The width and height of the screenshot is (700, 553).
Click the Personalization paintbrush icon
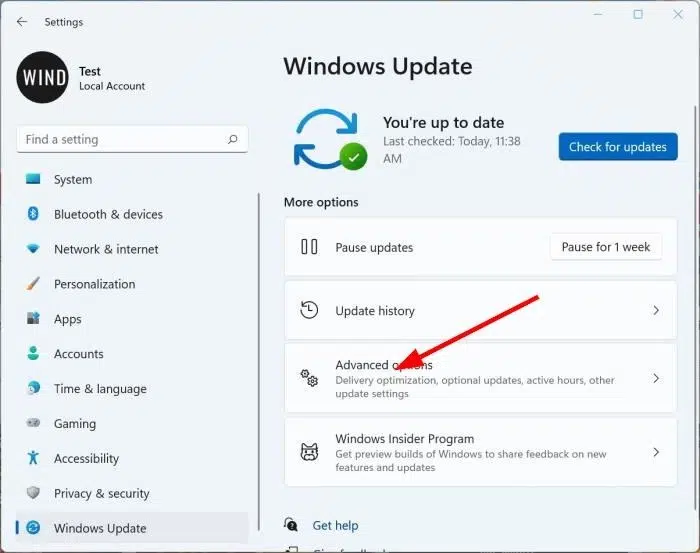[x=33, y=283]
